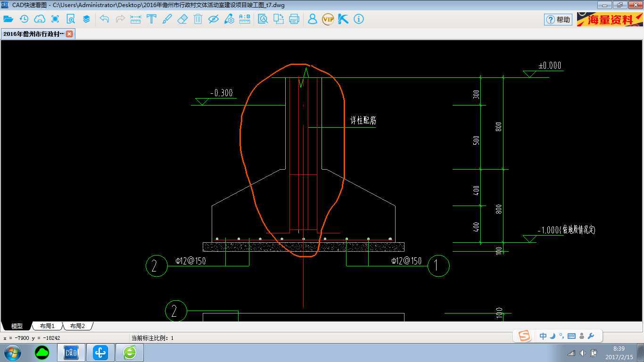Open the 帮助 help button
The image size is (644, 362).
point(558,19)
